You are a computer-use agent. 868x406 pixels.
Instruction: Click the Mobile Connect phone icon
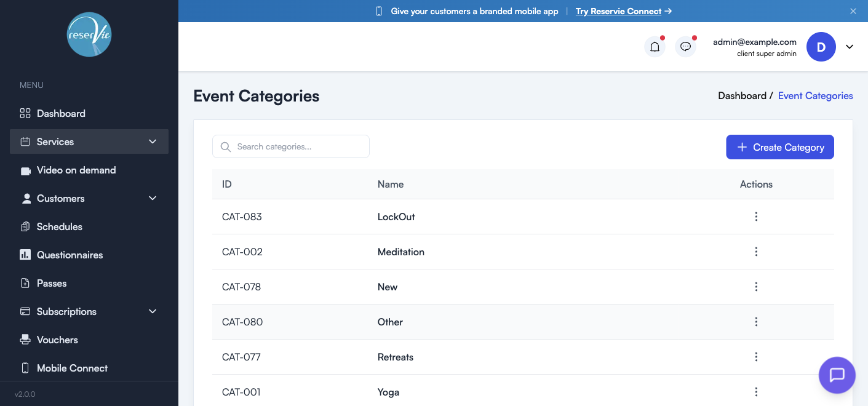coord(25,368)
